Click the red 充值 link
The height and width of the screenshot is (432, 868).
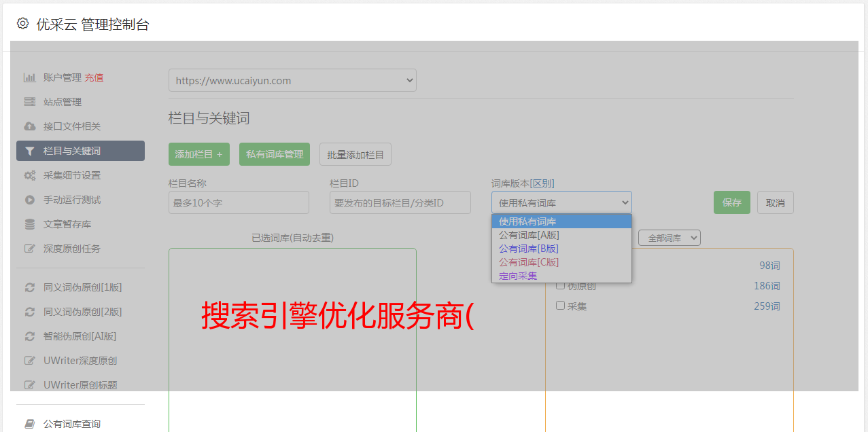[x=94, y=77]
